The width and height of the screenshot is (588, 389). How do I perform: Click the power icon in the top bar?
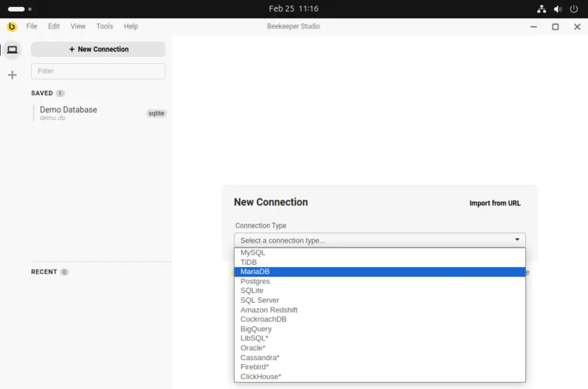(574, 9)
